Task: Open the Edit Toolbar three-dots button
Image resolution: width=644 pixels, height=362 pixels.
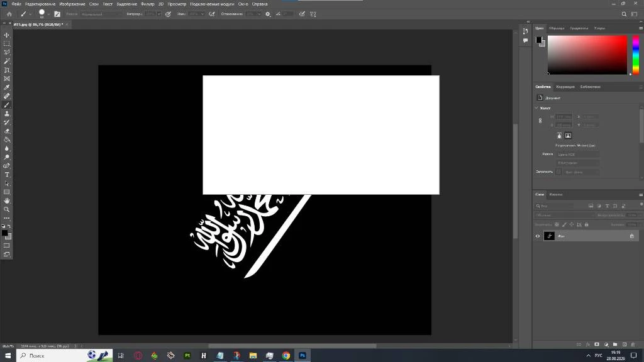Action: [6, 218]
